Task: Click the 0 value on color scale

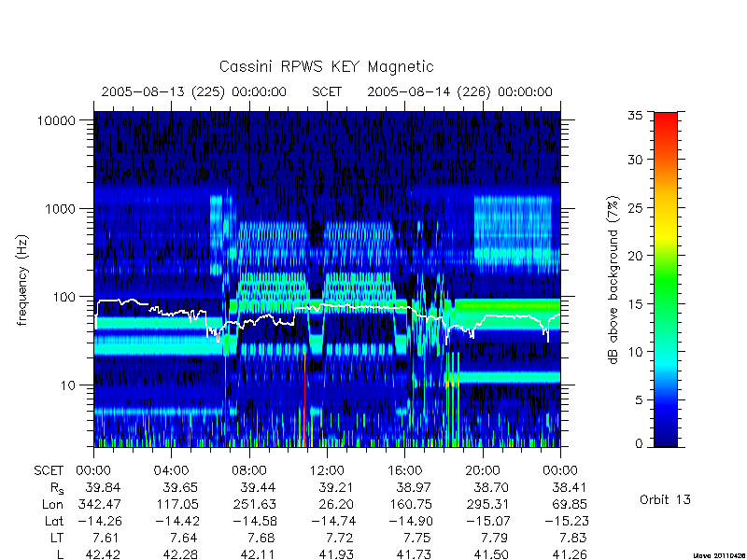Action: 639,444
